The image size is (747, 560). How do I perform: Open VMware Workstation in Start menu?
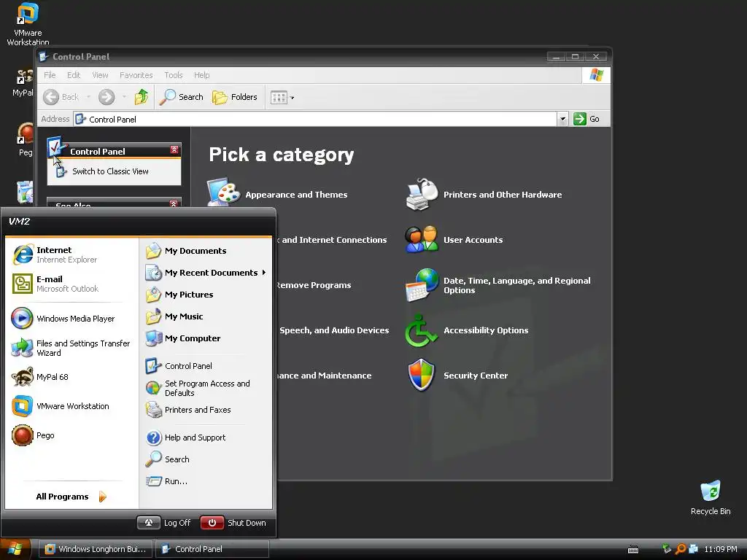[71, 406]
